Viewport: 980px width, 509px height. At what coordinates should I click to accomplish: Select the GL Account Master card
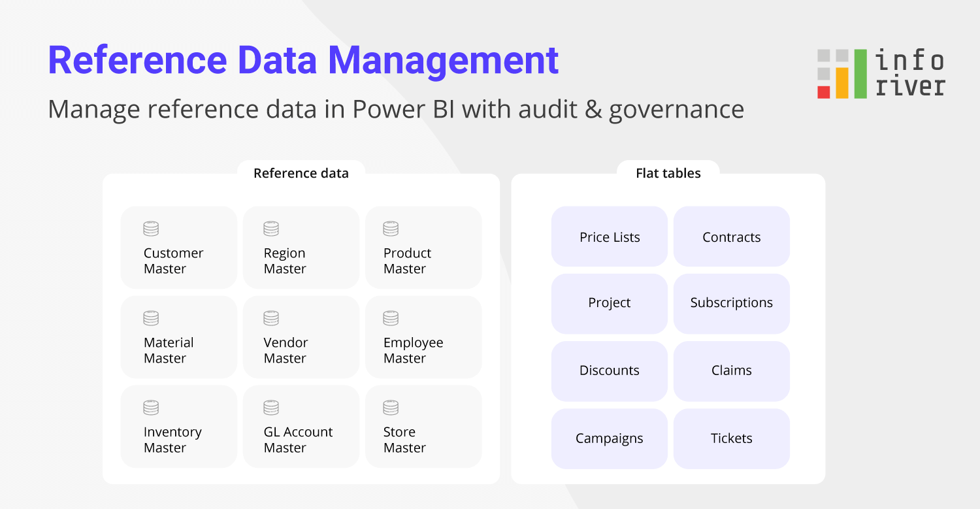(x=301, y=426)
